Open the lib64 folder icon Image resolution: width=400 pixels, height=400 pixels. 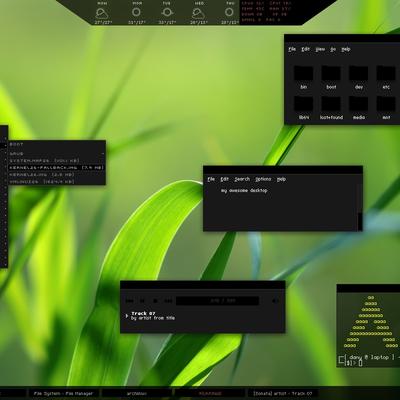point(303,104)
